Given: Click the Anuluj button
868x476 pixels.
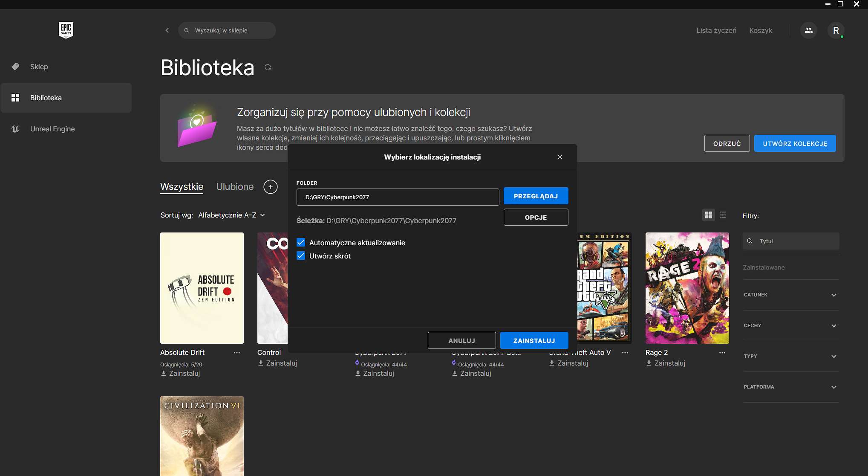Looking at the screenshot, I should (461, 340).
